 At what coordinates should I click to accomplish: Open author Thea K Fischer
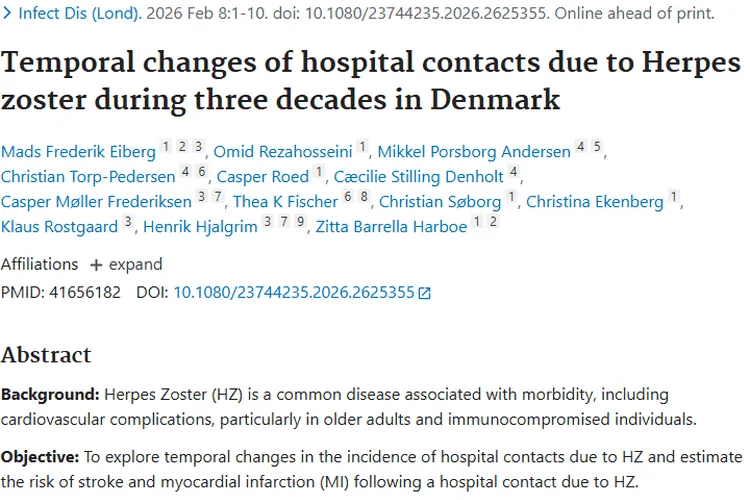(x=285, y=202)
